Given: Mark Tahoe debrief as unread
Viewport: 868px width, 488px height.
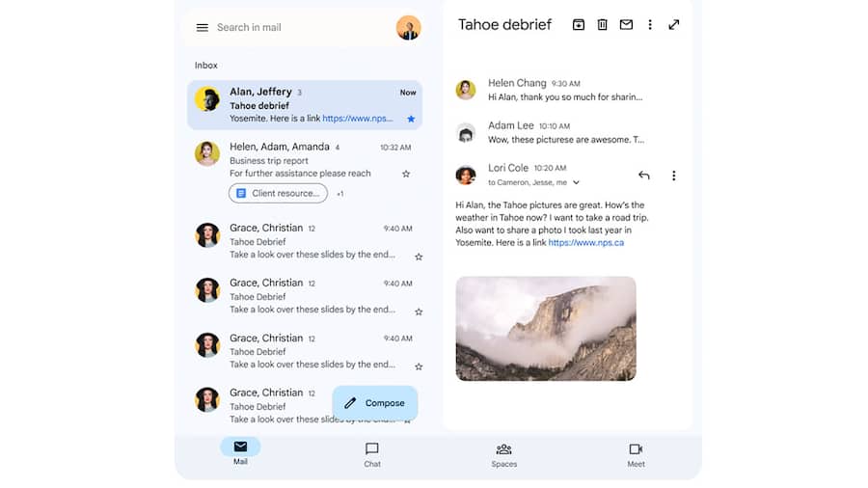Looking at the screenshot, I should click(x=626, y=24).
